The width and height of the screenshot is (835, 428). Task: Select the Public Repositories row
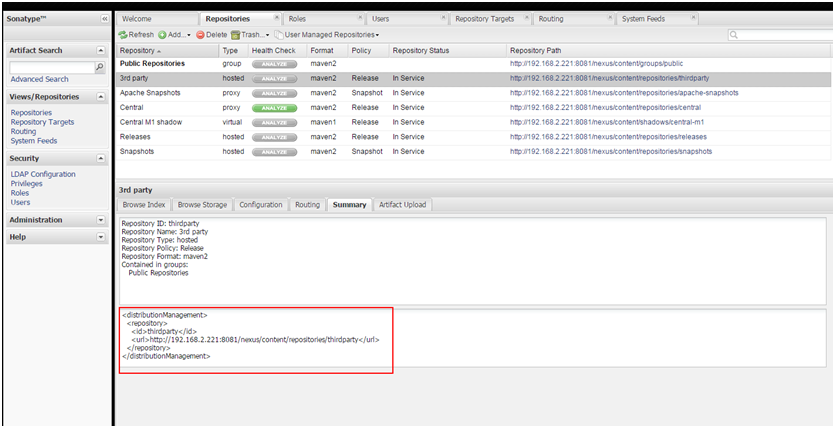474,64
